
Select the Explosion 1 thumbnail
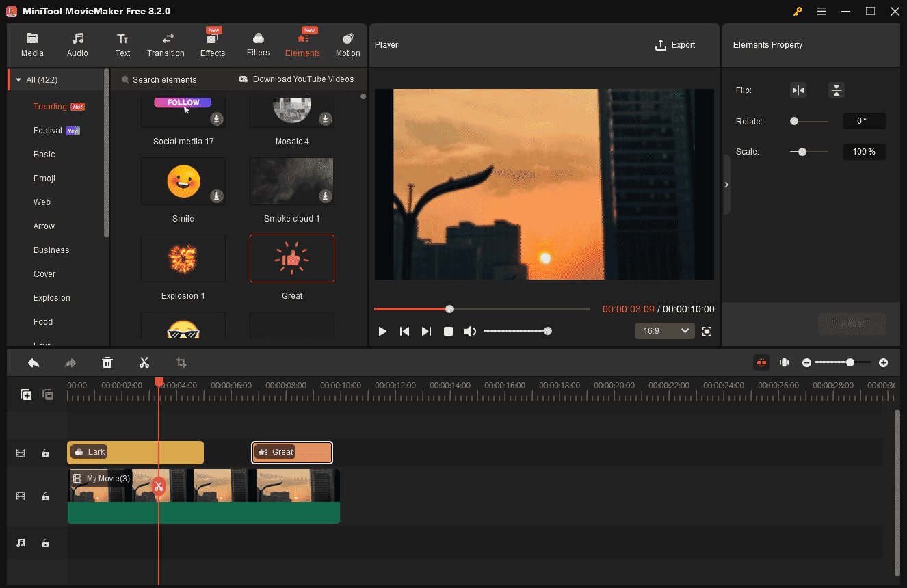click(183, 258)
